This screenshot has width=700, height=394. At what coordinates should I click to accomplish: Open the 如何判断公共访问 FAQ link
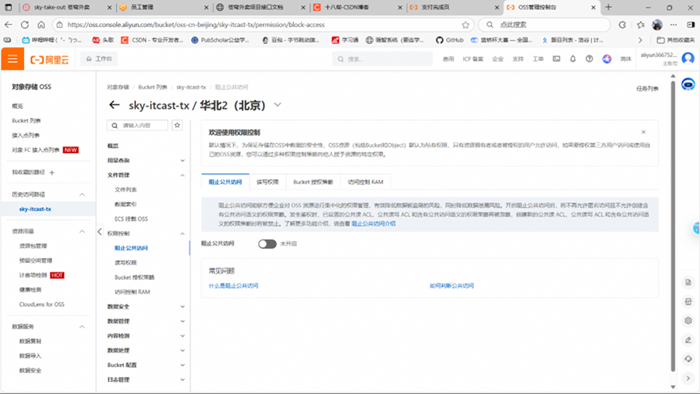pos(452,286)
